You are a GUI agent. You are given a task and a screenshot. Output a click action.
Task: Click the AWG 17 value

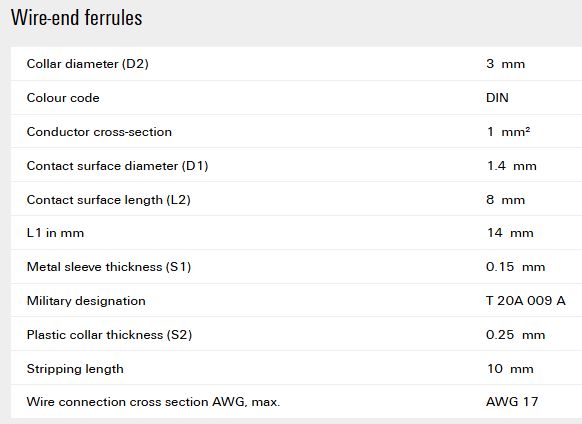(x=512, y=402)
